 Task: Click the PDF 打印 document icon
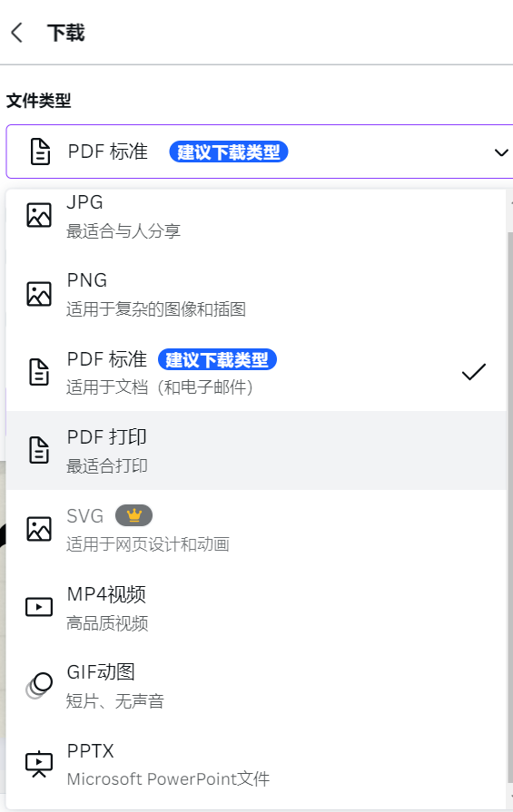point(39,450)
